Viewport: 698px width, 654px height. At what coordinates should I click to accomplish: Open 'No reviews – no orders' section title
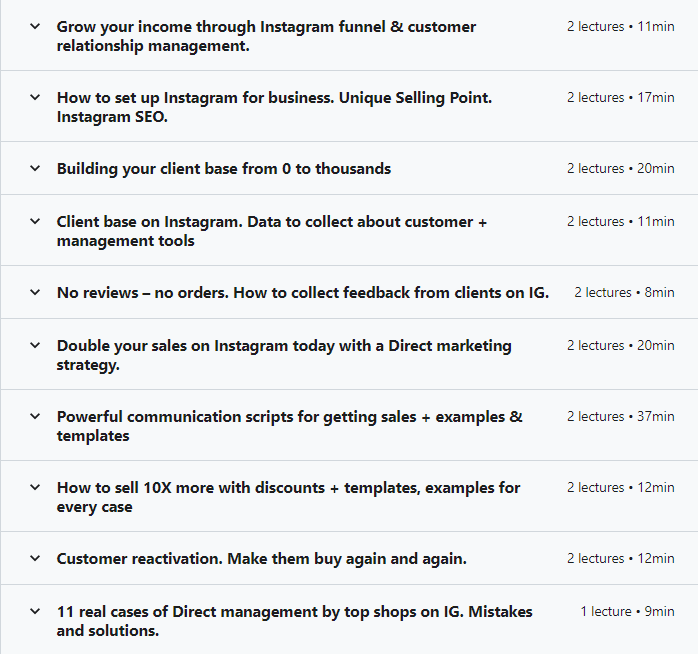303,292
